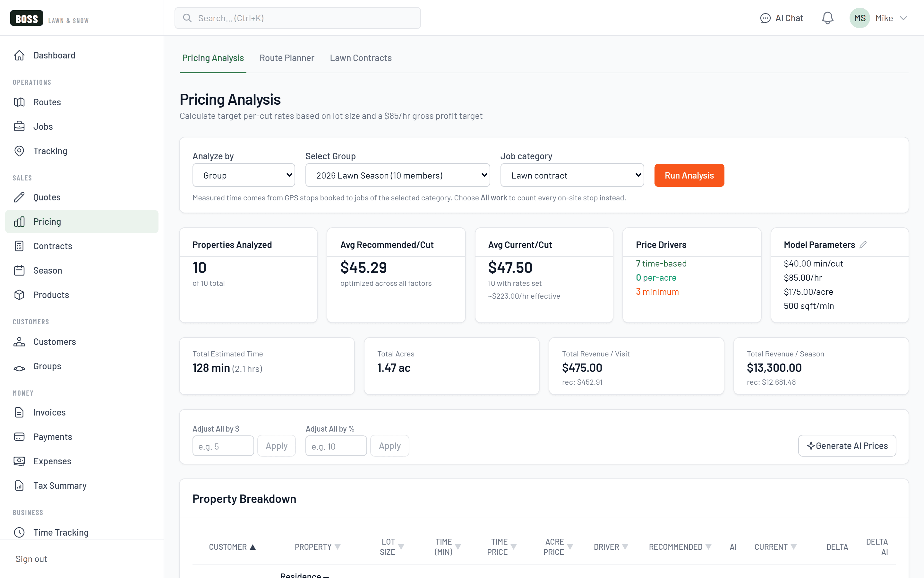Click Sign out link
The height and width of the screenshot is (578, 924).
coord(31,559)
